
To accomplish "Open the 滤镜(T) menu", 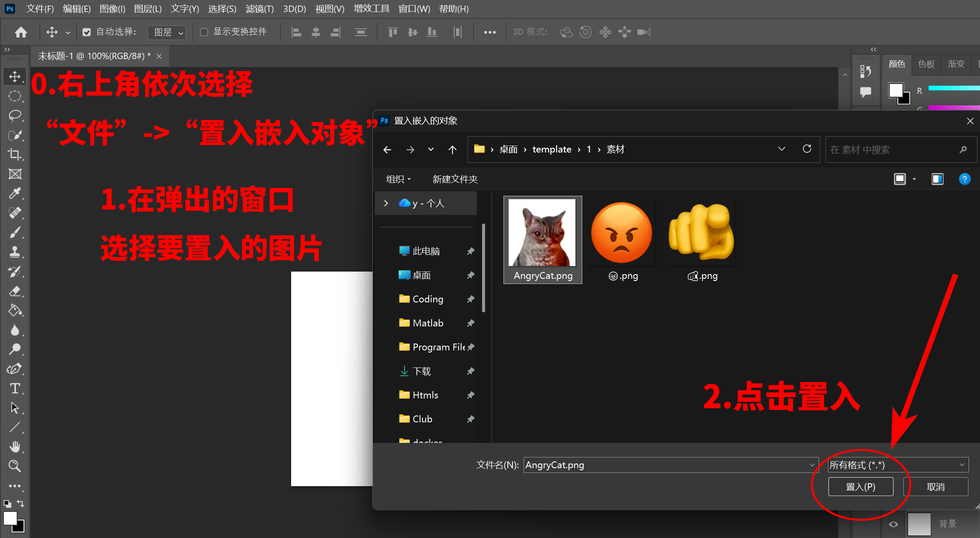I will [259, 9].
